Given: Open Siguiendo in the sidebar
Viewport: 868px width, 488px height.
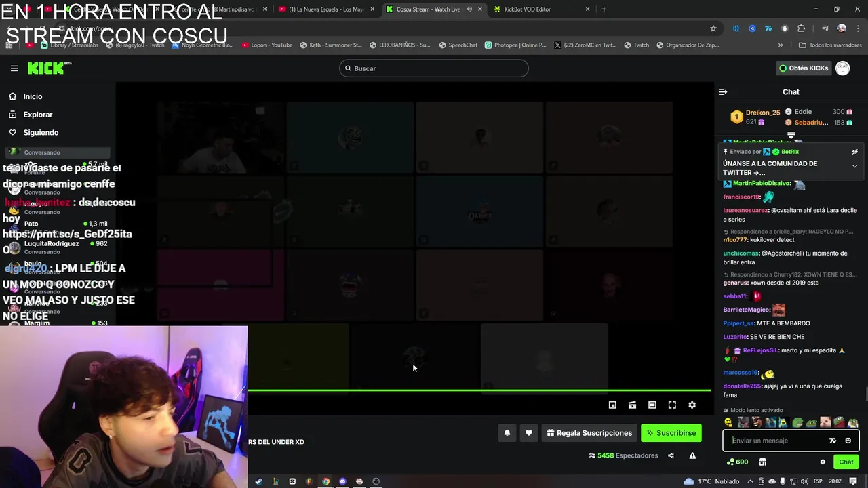Looking at the screenshot, I should [41, 133].
